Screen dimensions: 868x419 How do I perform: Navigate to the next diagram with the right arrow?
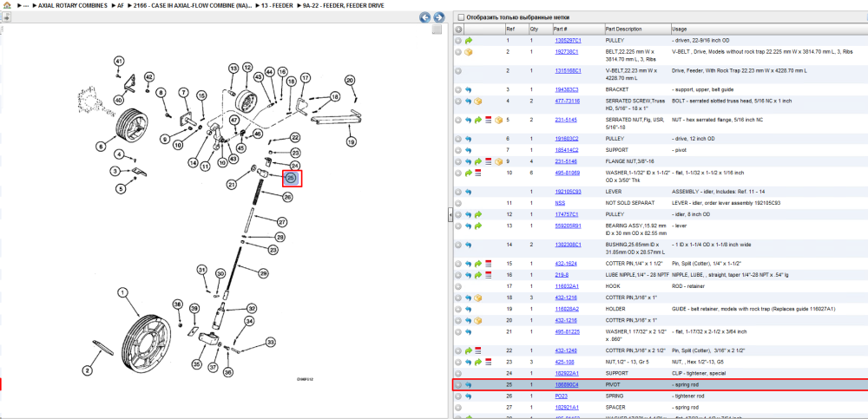tap(438, 17)
